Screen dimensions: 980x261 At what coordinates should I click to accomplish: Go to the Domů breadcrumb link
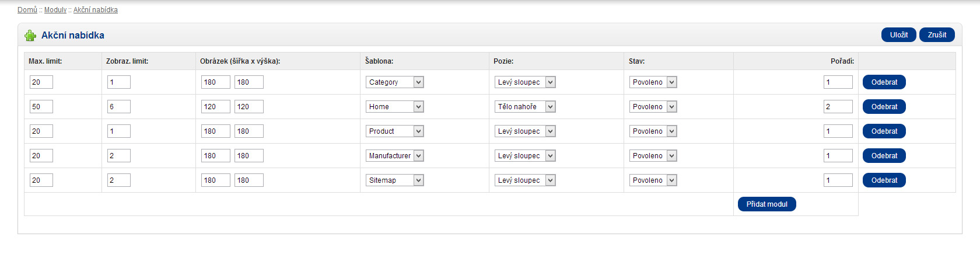[x=27, y=10]
